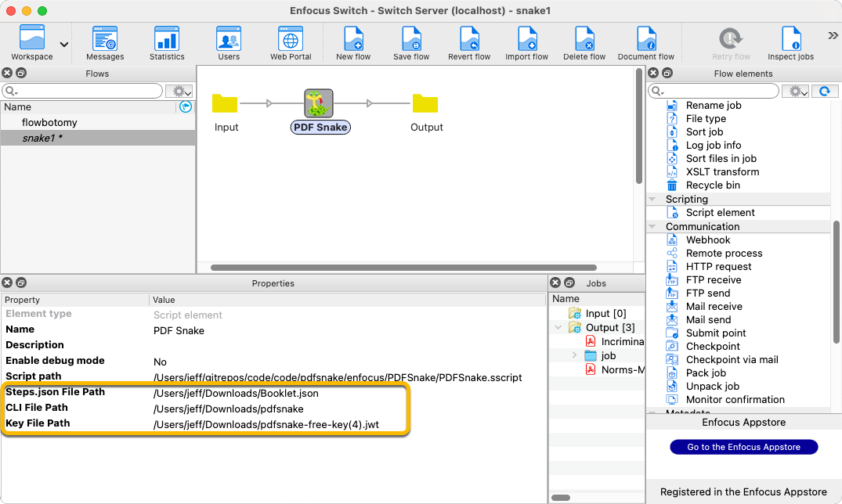Screen dimensions: 842x504
Task: Click the Flow elements search field
Action: [x=713, y=91]
